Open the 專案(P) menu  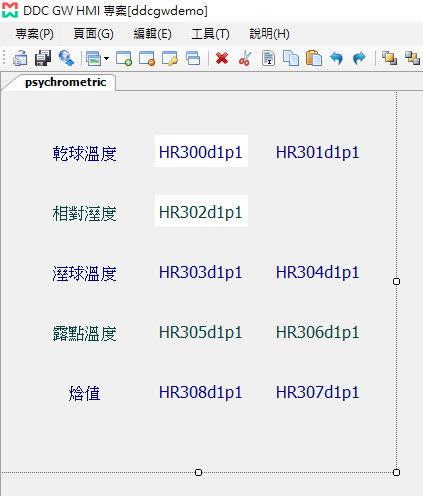pyautogui.click(x=34, y=34)
